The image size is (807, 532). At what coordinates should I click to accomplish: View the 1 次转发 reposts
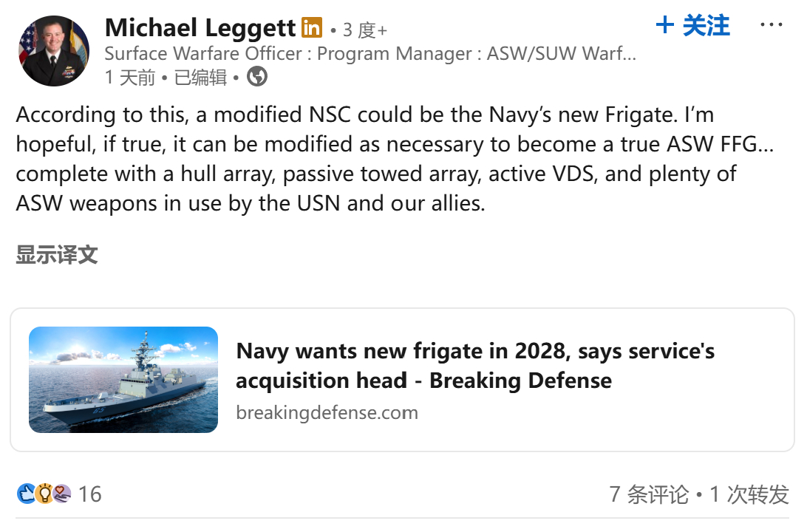coord(749,494)
